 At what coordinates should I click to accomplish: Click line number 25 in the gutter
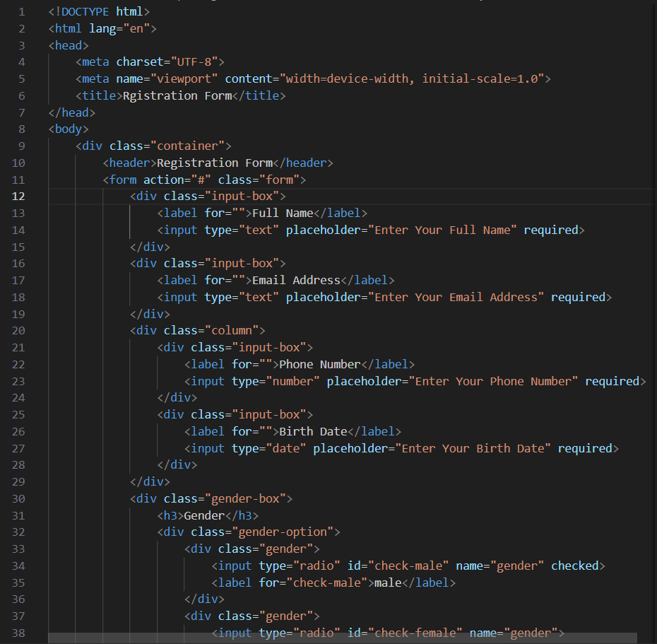point(18,415)
